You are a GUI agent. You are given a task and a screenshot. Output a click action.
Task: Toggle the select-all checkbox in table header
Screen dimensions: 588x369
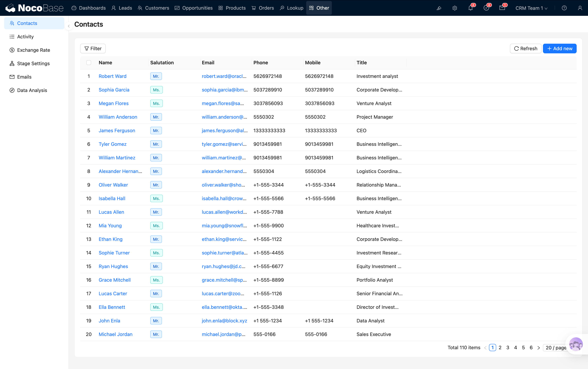pos(89,62)
